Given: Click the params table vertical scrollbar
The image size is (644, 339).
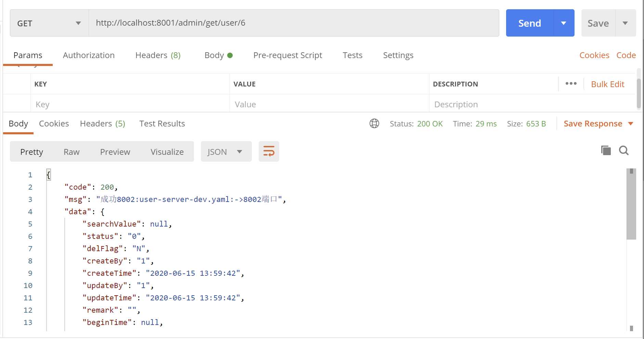Looking at the screenshot, I should pyautogui.click(x=639, y=93).
